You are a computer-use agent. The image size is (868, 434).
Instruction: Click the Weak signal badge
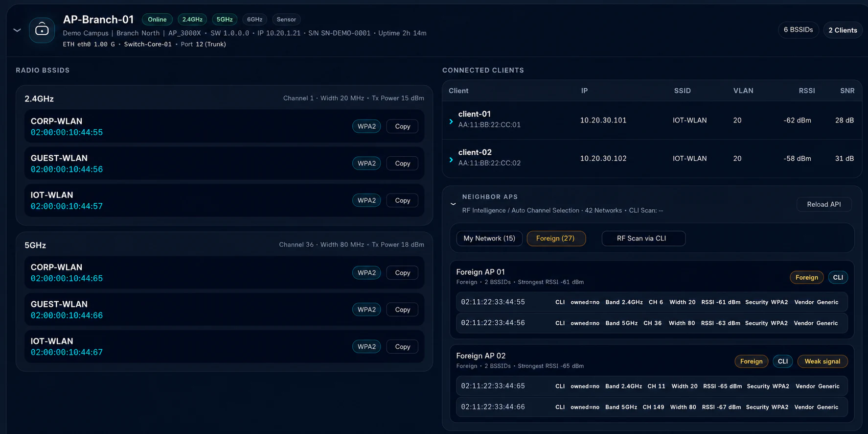[822, 362]
